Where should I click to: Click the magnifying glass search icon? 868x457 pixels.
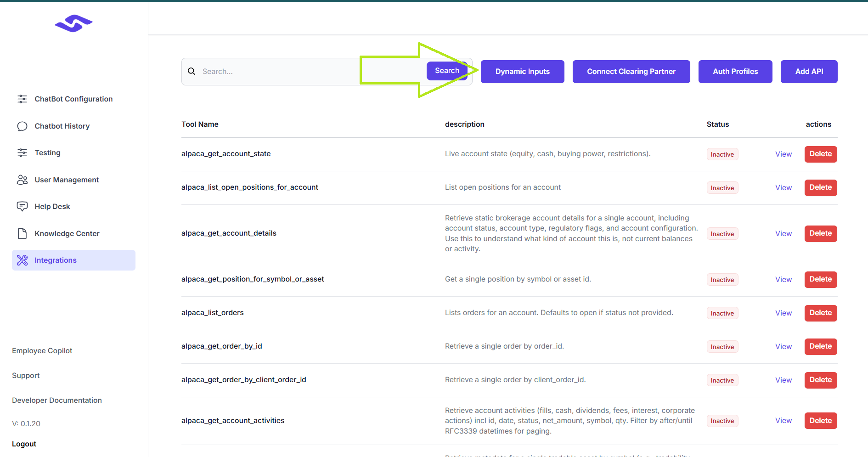point(192,72)
